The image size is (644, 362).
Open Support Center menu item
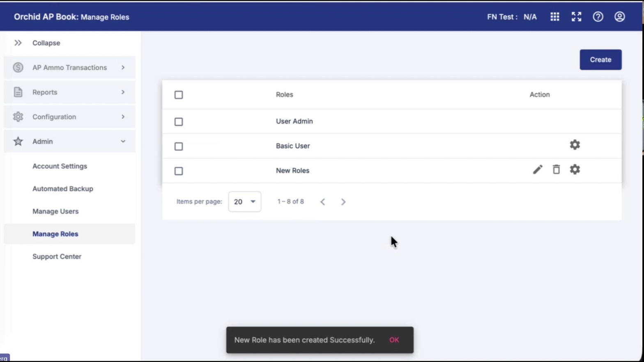(x=57, y=257)
